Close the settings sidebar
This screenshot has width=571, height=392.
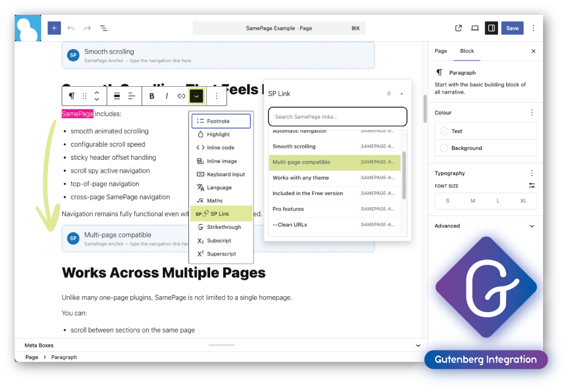(533, 51)
